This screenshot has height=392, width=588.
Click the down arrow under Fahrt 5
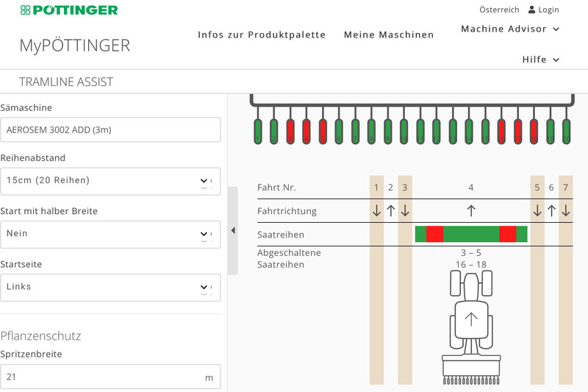click(537, 211)
